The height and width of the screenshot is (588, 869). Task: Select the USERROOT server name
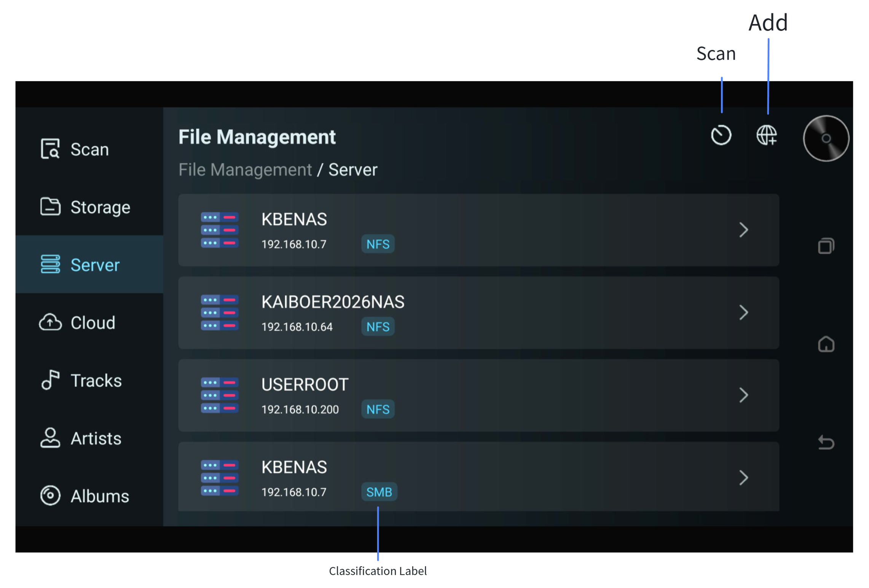coord(305,384)
